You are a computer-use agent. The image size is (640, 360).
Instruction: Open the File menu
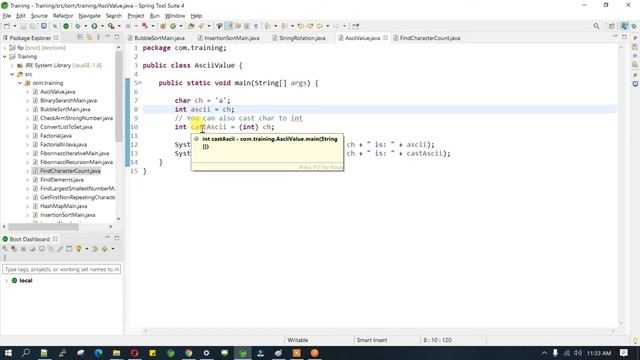(7, 16)
